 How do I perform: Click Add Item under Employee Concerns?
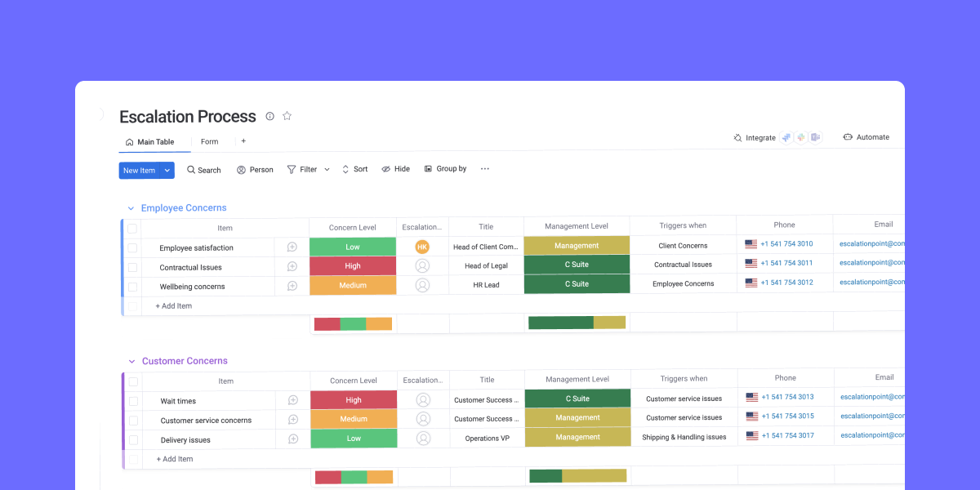[174, 306]
